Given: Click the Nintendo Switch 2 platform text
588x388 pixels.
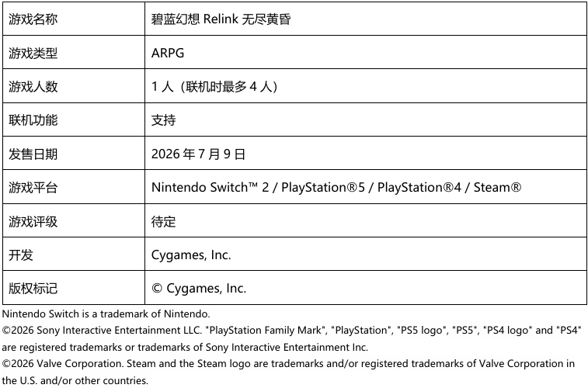Looking at the screenshot, I should tap(211, 187).
